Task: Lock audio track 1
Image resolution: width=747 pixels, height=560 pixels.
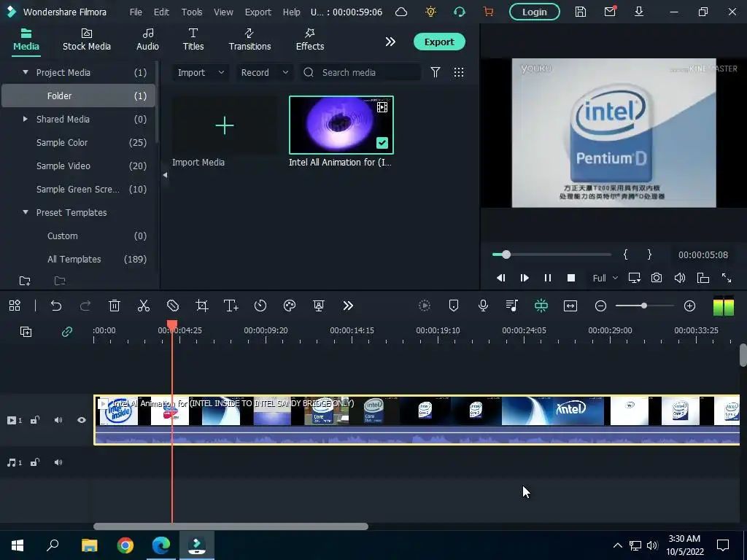Action: tap(35, 462)
